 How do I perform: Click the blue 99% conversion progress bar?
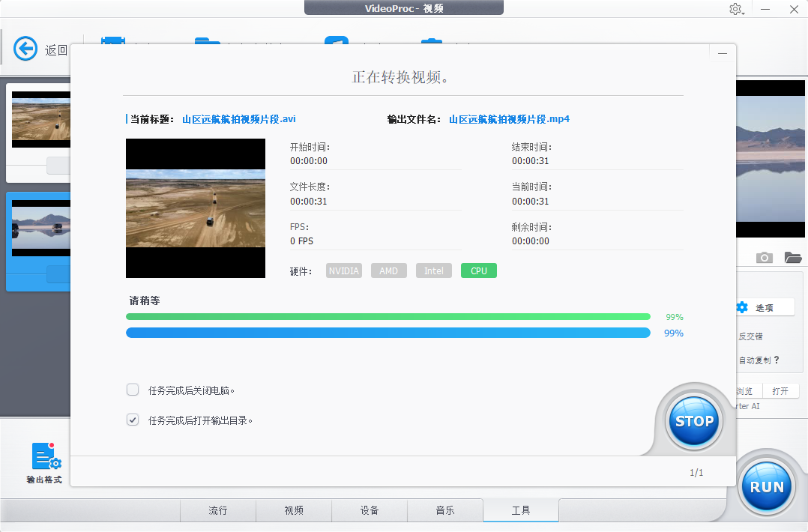[x=388, y=333]
